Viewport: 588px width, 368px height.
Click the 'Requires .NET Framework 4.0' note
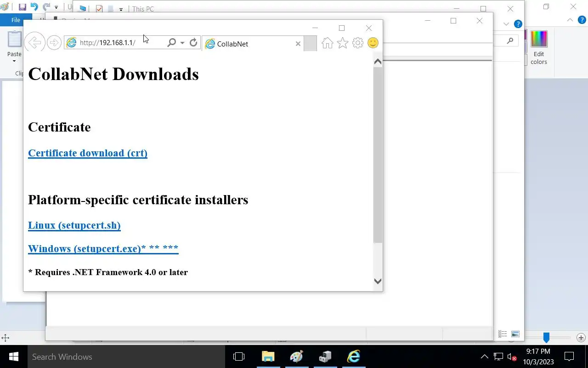click(108, 272)
